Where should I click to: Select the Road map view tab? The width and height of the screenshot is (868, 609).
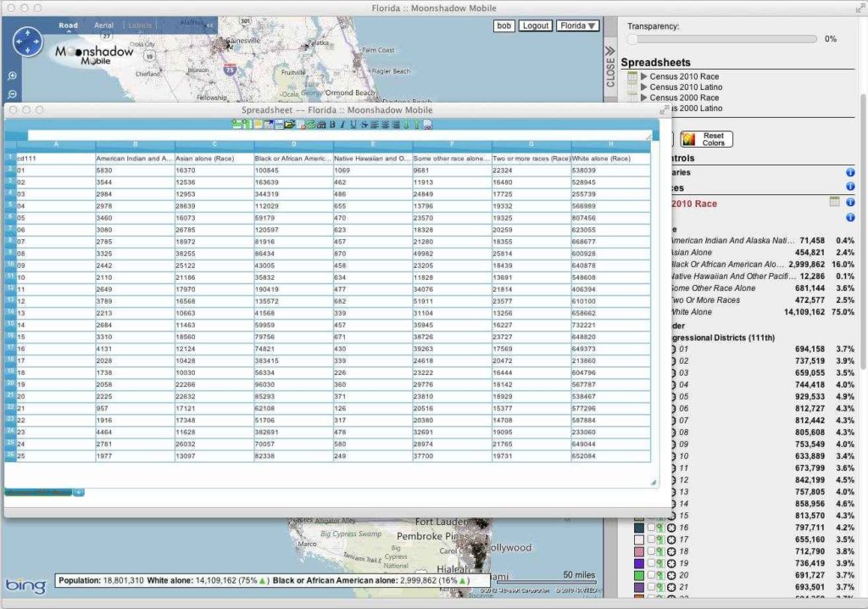[68, 25]
